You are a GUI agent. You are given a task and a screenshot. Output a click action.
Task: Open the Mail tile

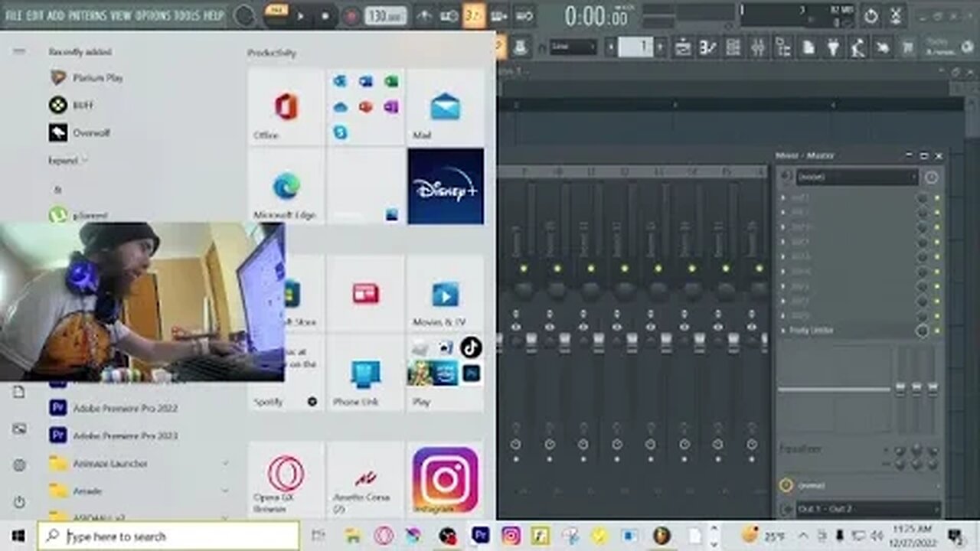[445, 106]
